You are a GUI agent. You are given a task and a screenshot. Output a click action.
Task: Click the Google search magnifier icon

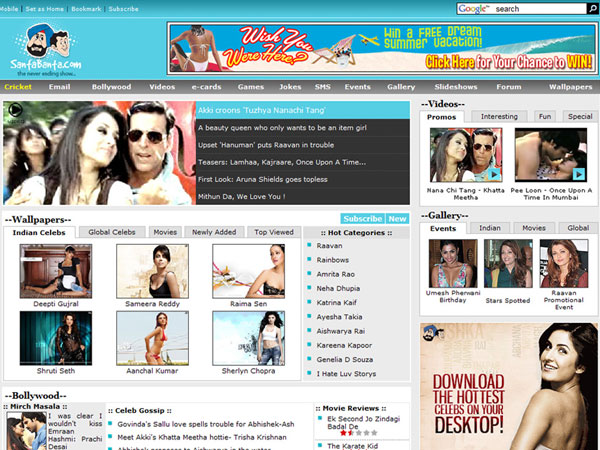(x=593, y=8)
